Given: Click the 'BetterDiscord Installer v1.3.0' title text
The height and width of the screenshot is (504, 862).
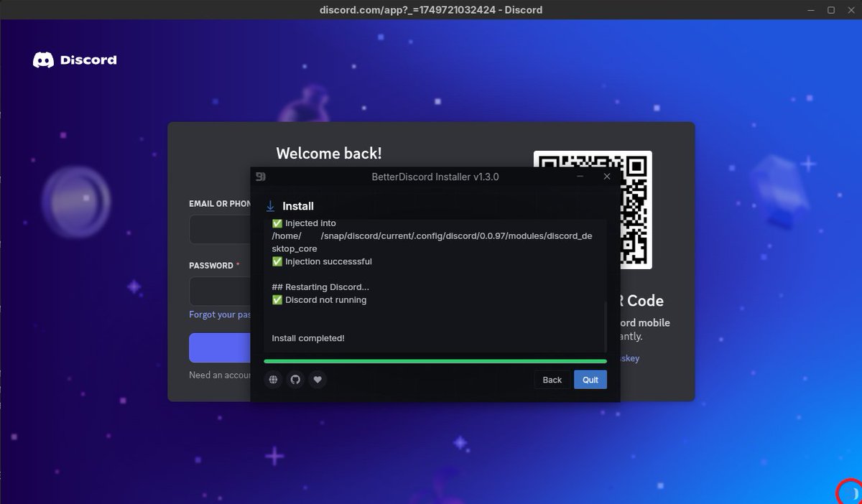Looking at the screenshot, I should (x=435, y=177).
